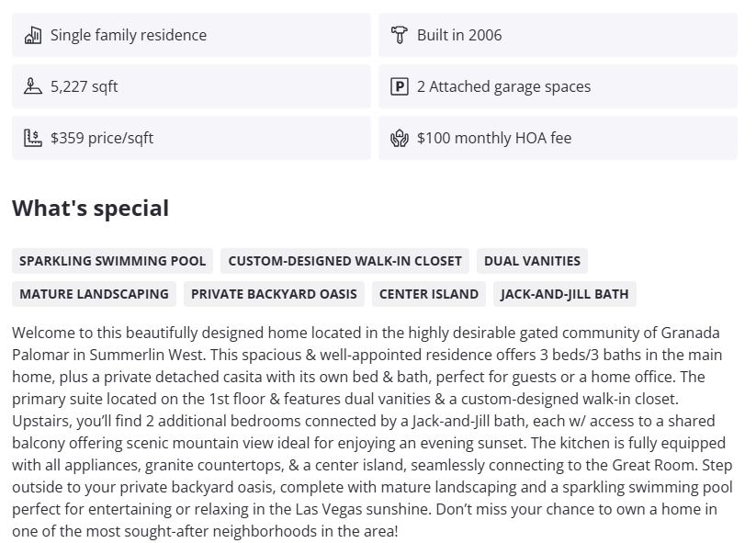Click the $359 price/sqft text
Screen dimensions: 756x543
coord(102,139)
